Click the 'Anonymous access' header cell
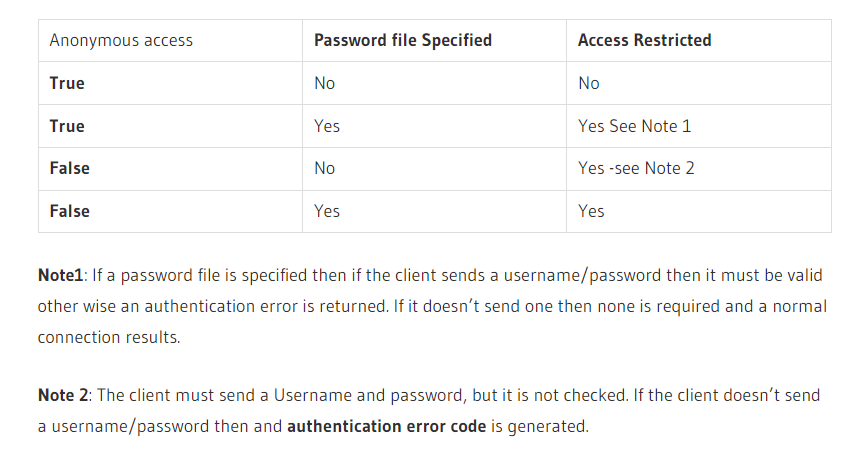 (x=121, y=41)
